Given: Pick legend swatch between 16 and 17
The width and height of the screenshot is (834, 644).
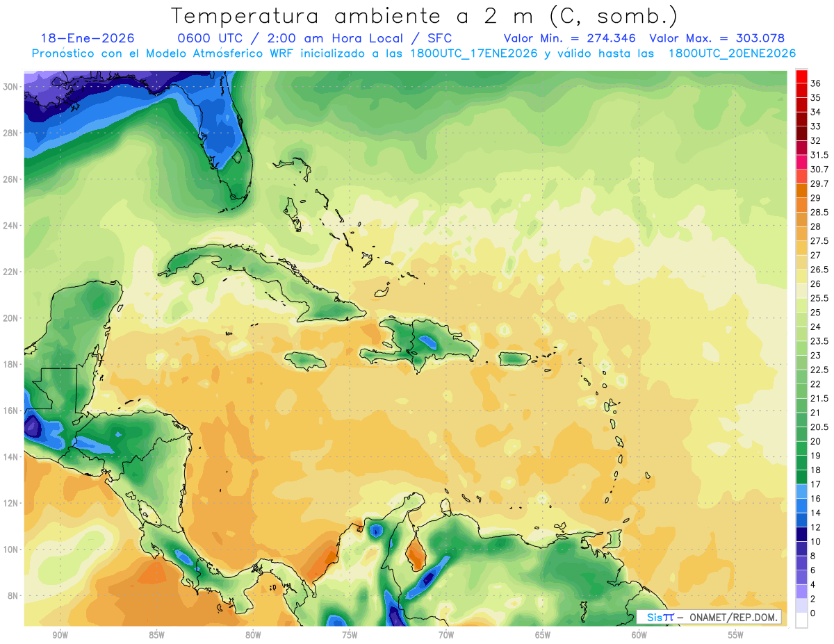Looking at the screenshot, I should click(801, 491).
